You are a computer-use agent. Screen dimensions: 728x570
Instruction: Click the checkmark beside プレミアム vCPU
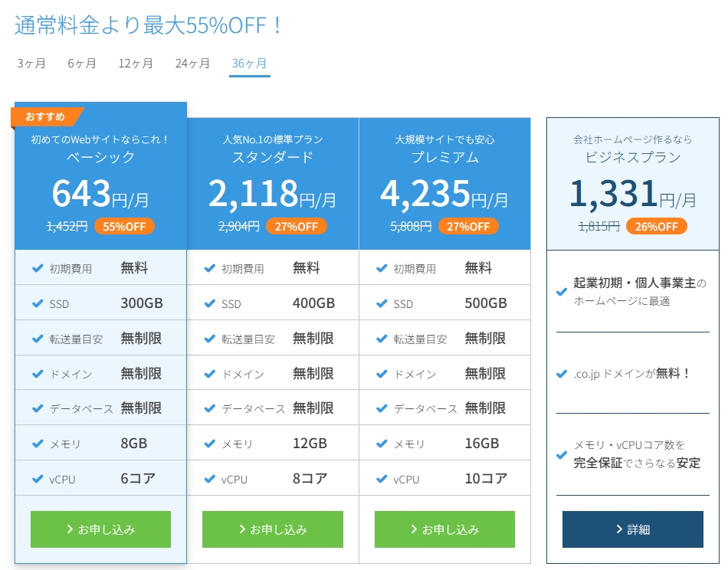(382, 479)
